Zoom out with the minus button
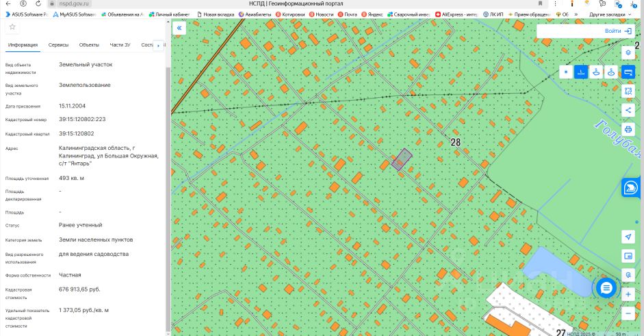Image resolution: width=644 pixels, height=336 pixels. tap(628, 313)
